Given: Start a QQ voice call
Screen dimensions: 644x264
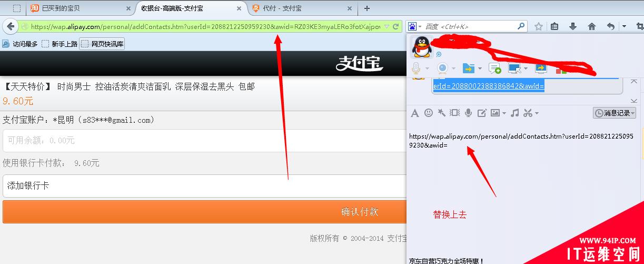Looking at the screenshot, I should point(416,68).
